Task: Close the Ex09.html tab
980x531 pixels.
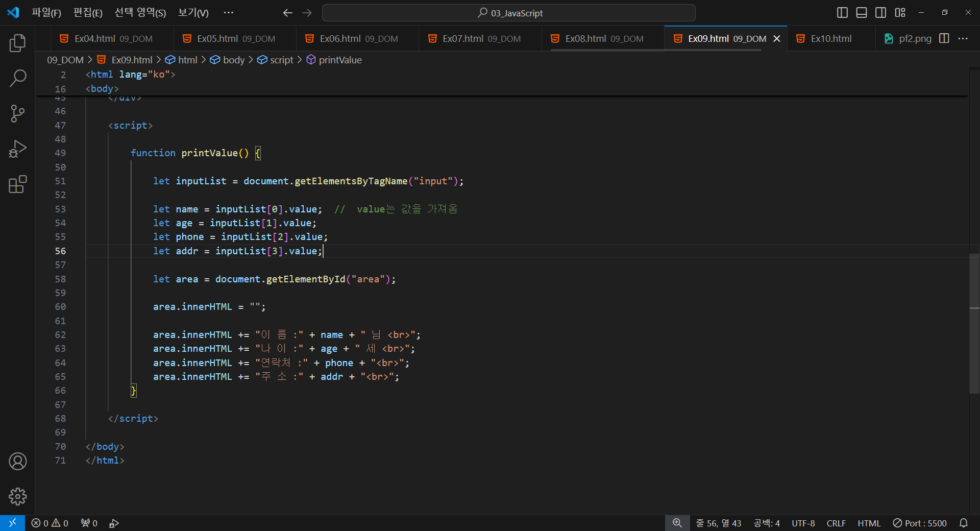Action: 776,39
